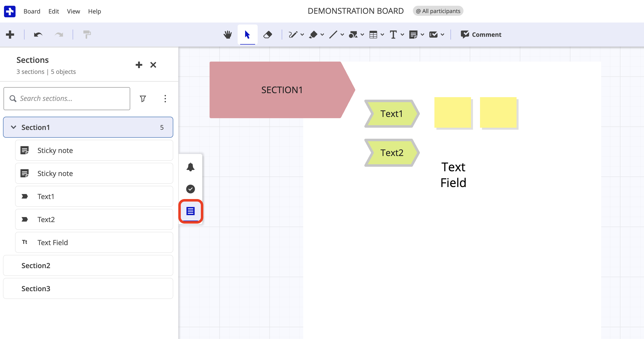The height and width of the screenshot is (339, 644).
Task: Toggle the Sections panel icon
Action: coord(191,211)
